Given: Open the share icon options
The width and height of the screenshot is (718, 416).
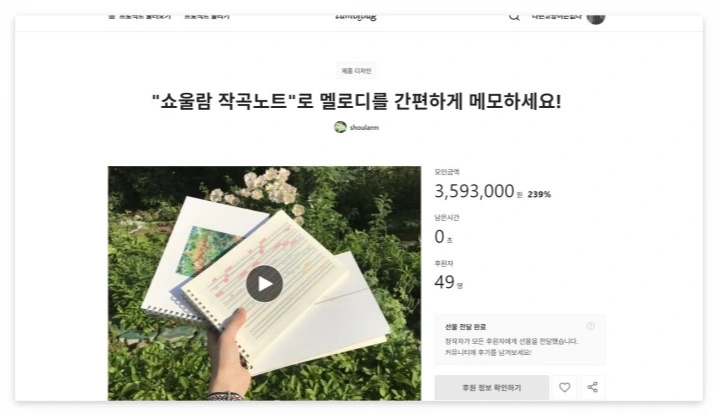Looking at the screenshot, I should [593, 388].
